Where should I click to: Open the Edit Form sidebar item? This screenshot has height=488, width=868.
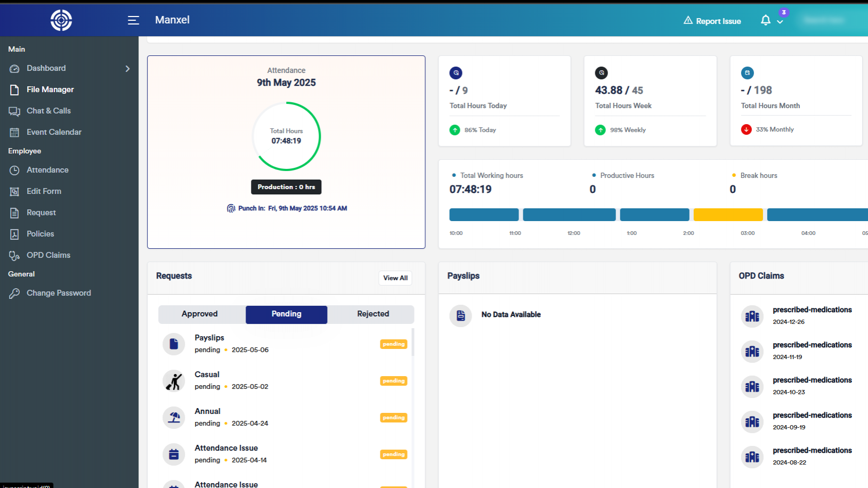44,191
